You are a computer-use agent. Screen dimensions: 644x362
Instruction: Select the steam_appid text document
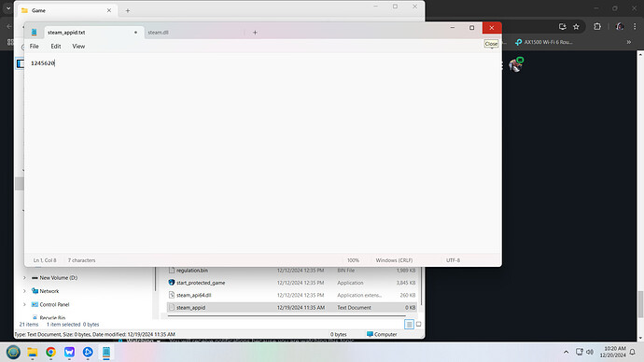click(x=291, y=307)
